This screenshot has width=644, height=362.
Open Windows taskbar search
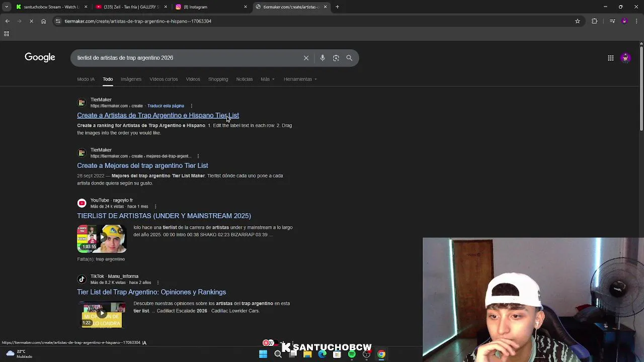click(x=278, y=354)
